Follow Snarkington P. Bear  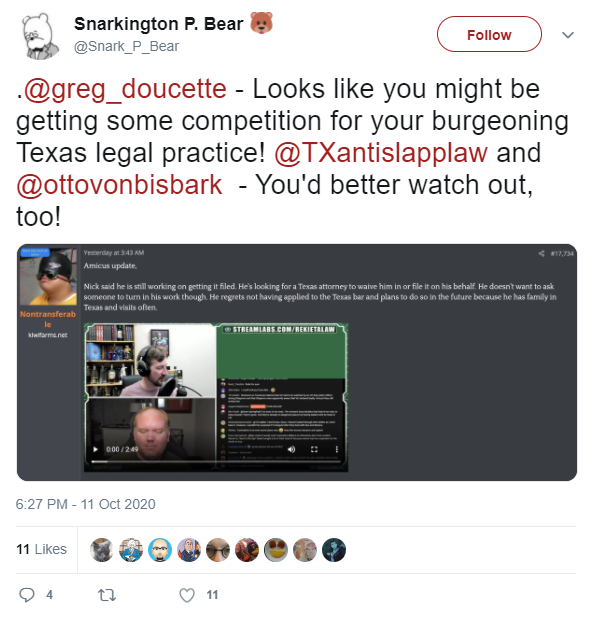tap(489, 35)
